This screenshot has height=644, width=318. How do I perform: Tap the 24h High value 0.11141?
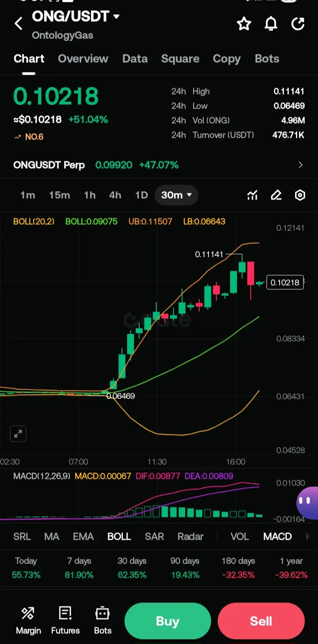tap(289, 91)
